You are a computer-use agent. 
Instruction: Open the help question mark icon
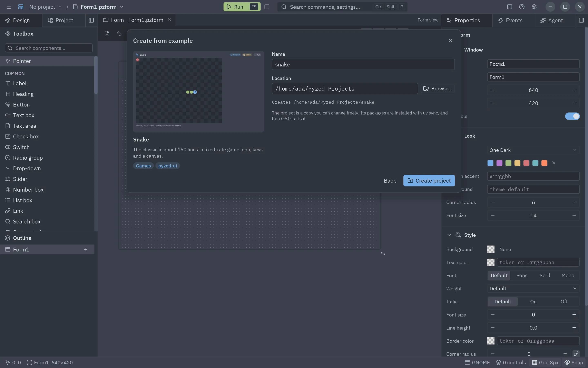[x=522, y=7]
